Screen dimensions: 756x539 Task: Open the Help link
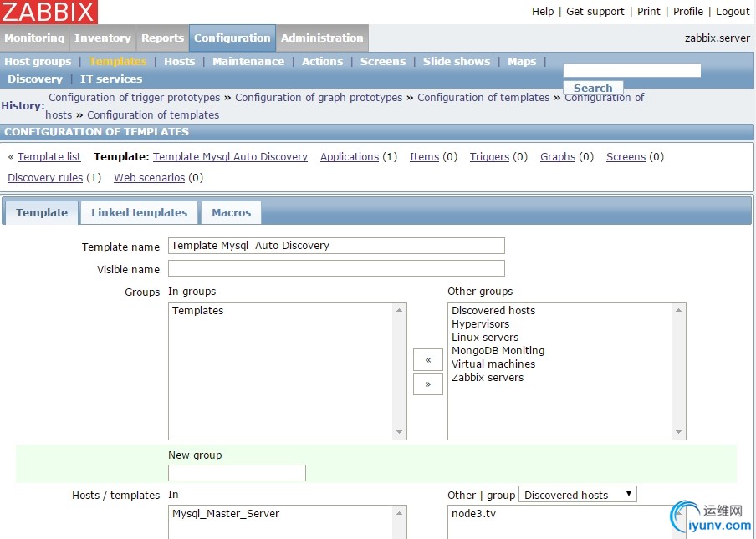tap(543, 12)
